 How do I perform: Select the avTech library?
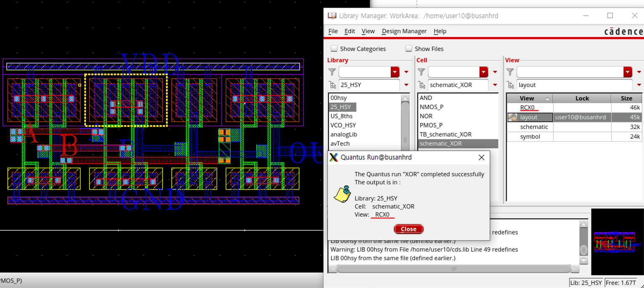point(340,144)
